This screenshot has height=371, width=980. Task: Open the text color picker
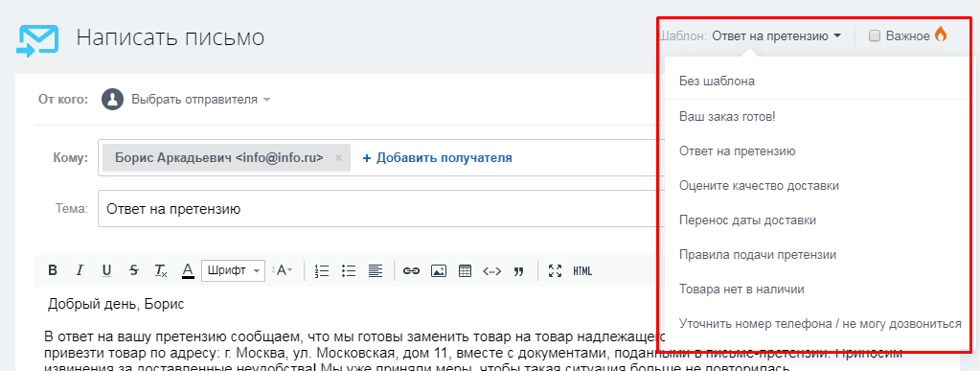(x=188, y=271)
